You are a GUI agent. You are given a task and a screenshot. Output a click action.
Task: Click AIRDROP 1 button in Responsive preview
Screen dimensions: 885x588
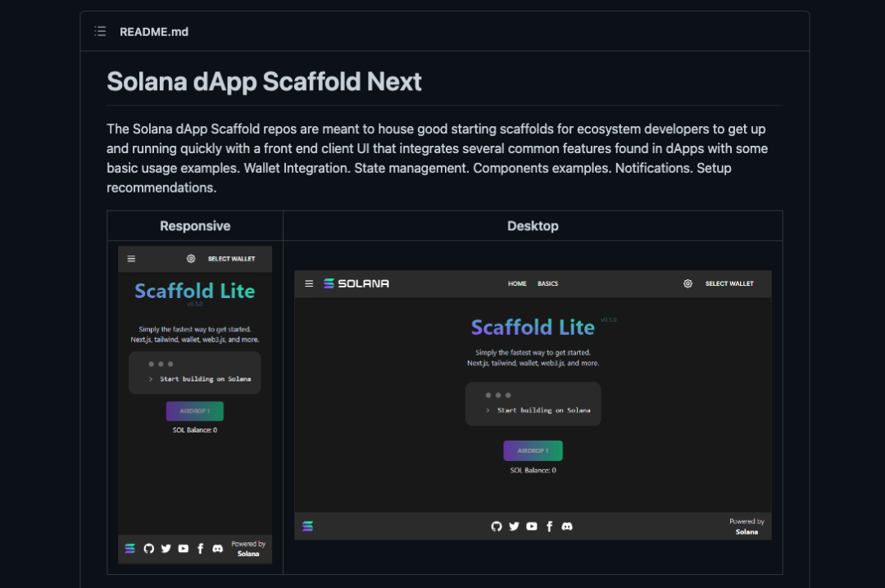coord(195,411)
